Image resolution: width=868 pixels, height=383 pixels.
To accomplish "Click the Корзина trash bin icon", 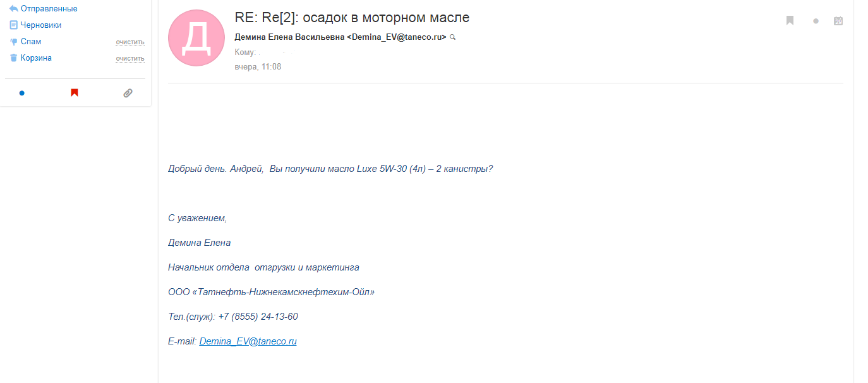I will 13,58.
